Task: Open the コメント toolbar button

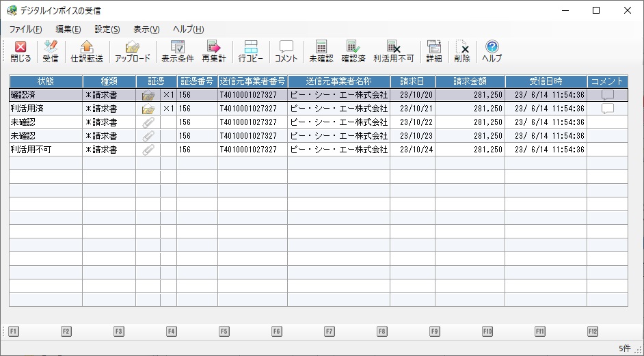Action: (x=286, y=51)
